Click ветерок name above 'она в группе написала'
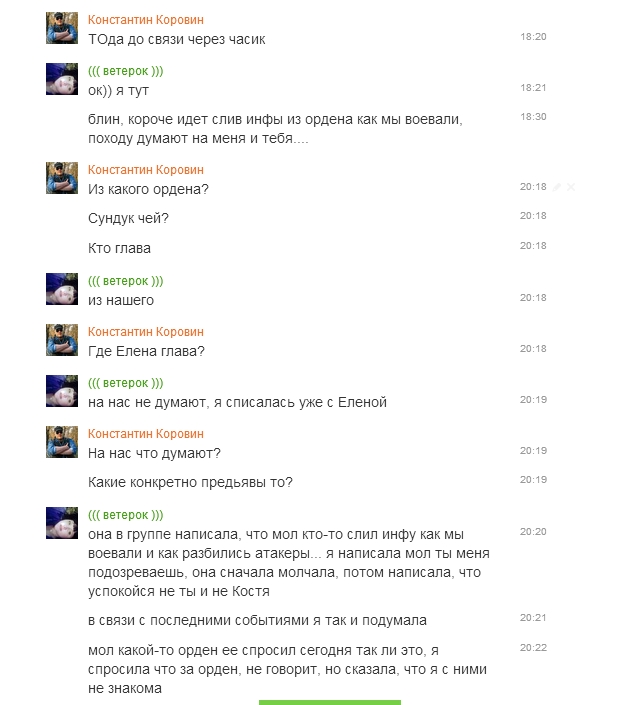Screen dimensions: 628x705 coord(125,515)
